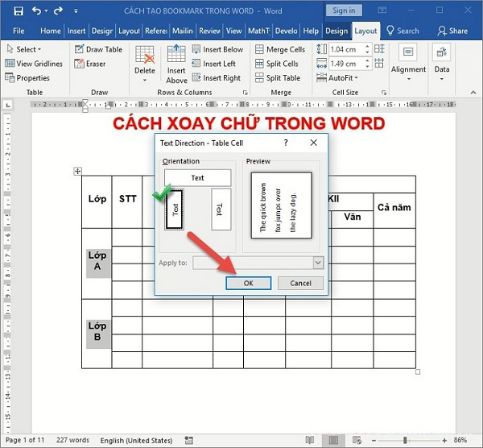
Task: Select the Eraser tool
Action: (89, 64)
